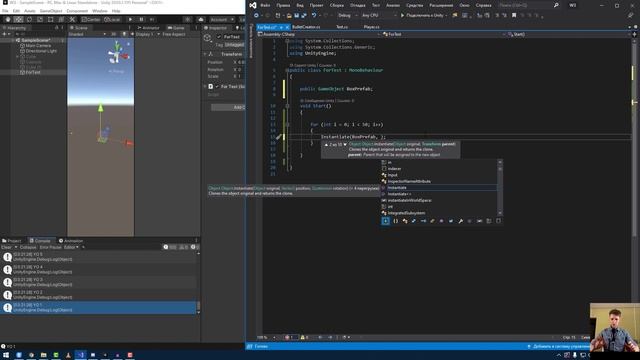Select Instantiate in IntelliSense list
Image resolution: width=640 pixels, height=360 pixels.
click(439, 188)
